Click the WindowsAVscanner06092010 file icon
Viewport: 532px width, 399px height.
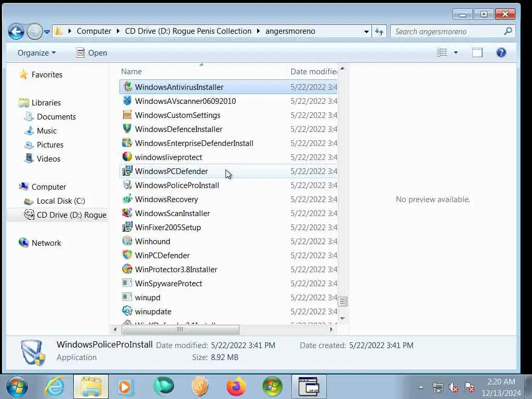click(x=127, y=101)
